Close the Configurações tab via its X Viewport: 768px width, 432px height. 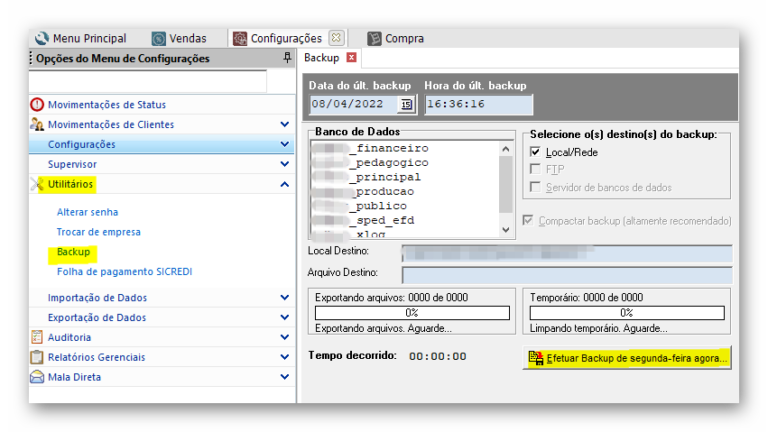[x=336, y=38]
